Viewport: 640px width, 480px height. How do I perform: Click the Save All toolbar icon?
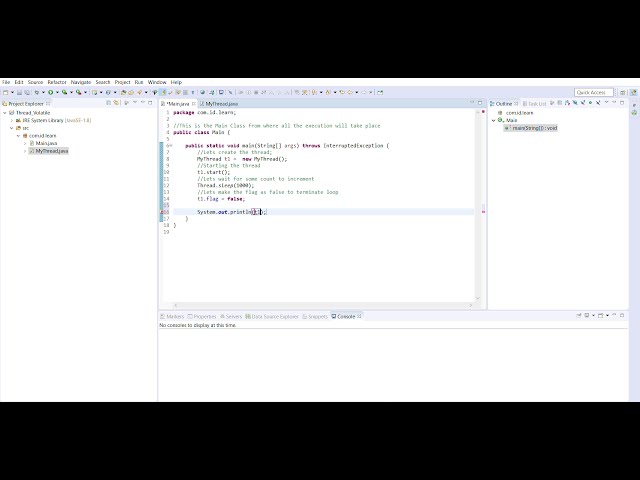coord(27,92)
